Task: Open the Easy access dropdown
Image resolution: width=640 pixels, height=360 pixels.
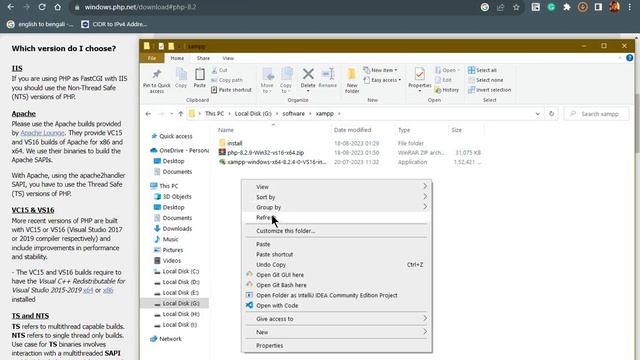Action: click(x=382, y=80)
